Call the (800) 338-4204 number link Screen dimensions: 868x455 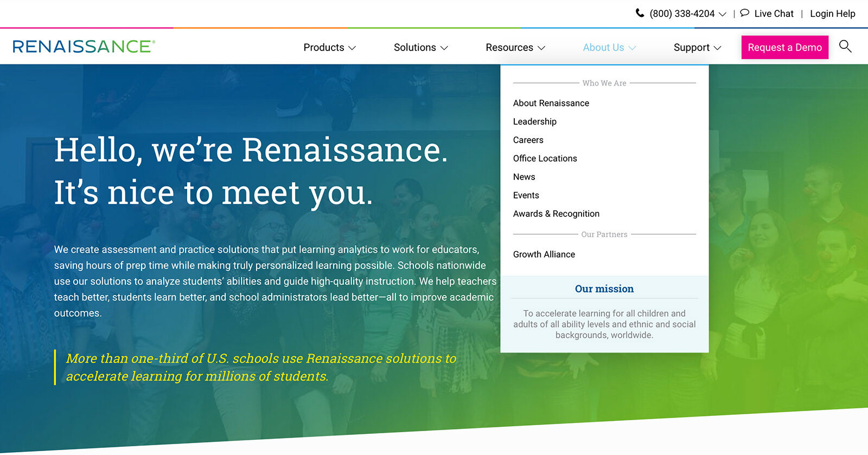pos(682,14)
